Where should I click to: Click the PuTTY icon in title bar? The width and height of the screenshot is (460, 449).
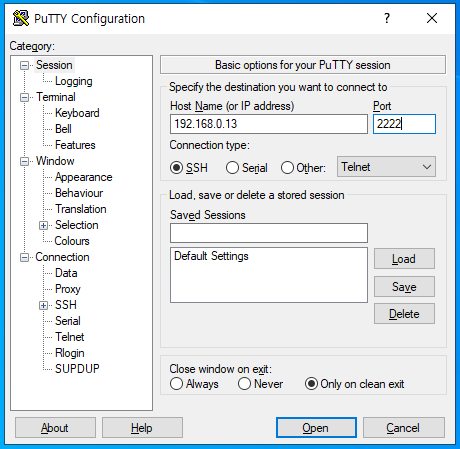21,18
